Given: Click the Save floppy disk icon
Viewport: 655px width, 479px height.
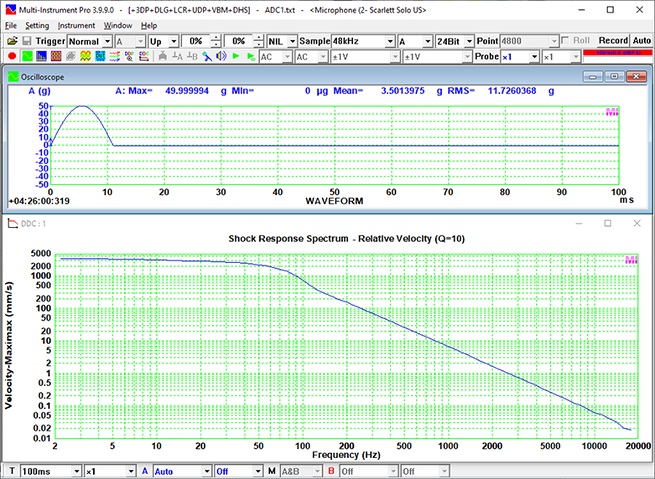Looking at the screenshot, I should pyautogui.click(x=26, y=41).
